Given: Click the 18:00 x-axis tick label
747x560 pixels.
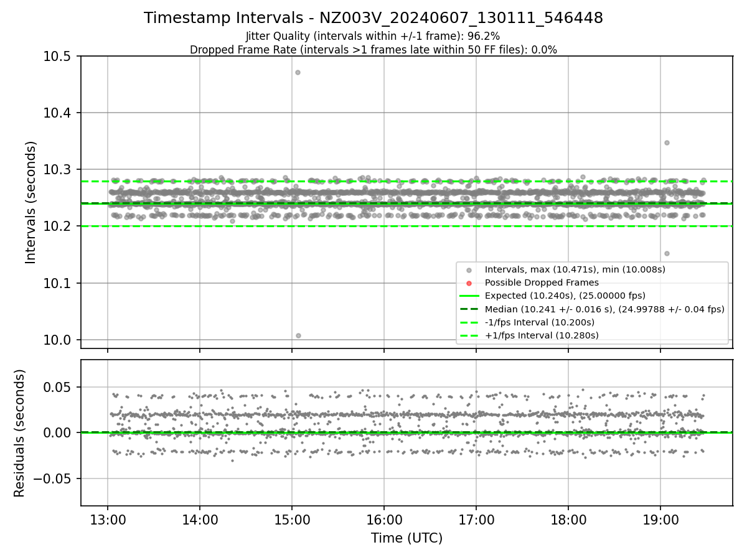Looking at the screenshot, I should click(x=568, y=519).
